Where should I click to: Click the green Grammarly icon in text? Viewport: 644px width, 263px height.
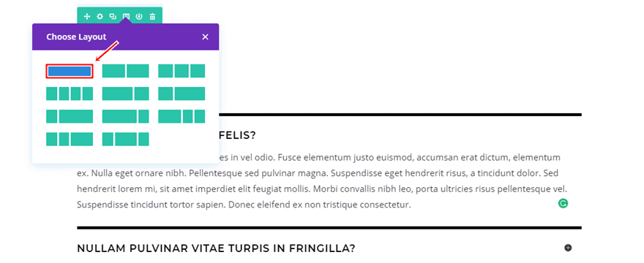tap(563, 203)
